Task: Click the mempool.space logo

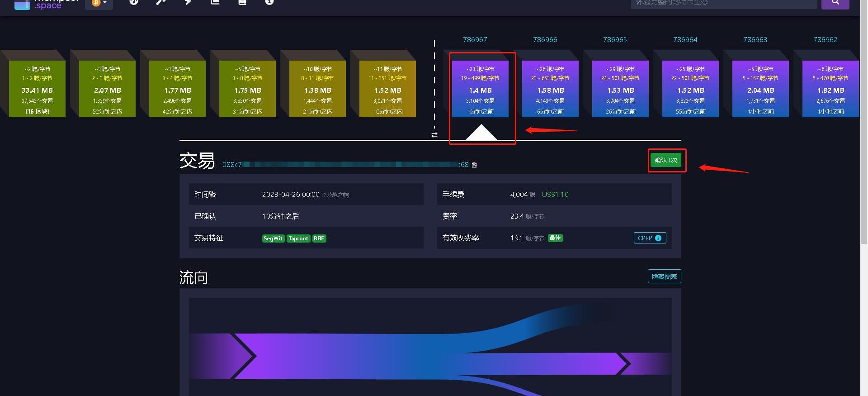Action: (x=46, y=5)
